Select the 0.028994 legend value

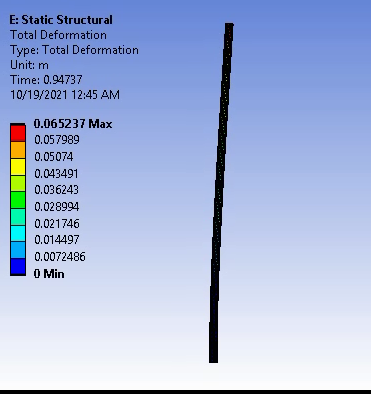point(57,207)
